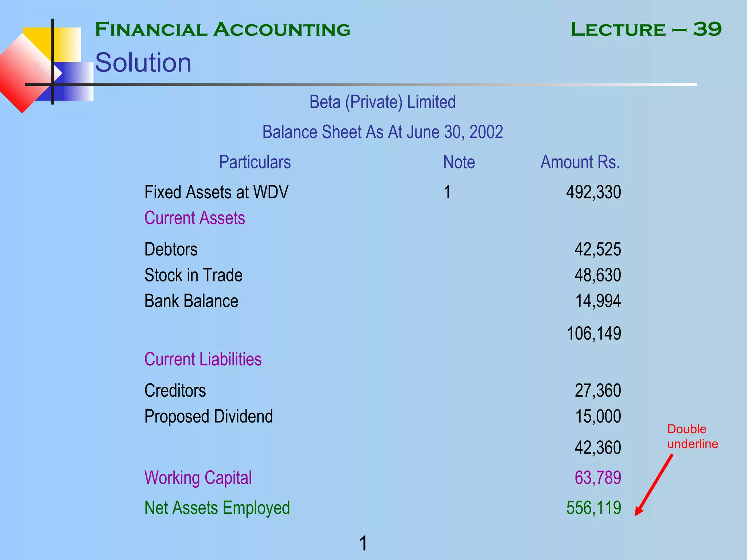
Task: Click the yellow square in logo
Action: (66, 43)
